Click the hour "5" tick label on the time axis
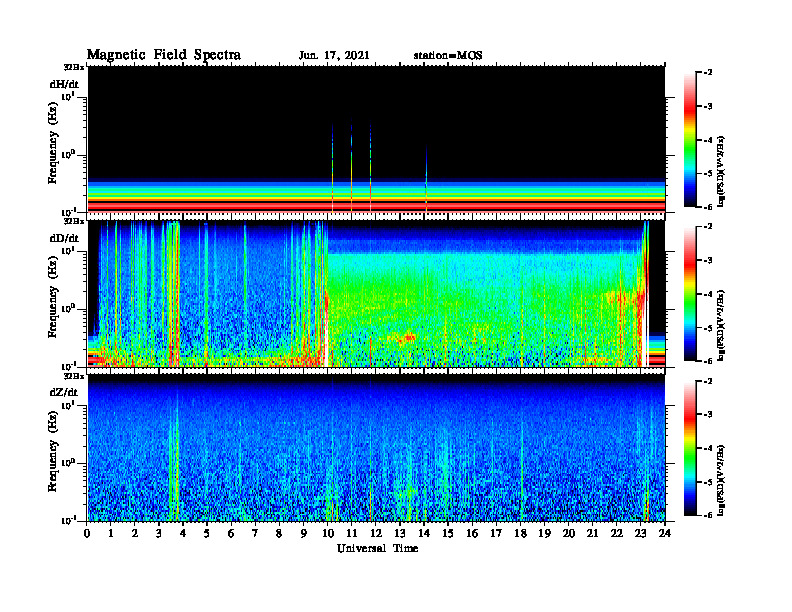 coord(207,533)
